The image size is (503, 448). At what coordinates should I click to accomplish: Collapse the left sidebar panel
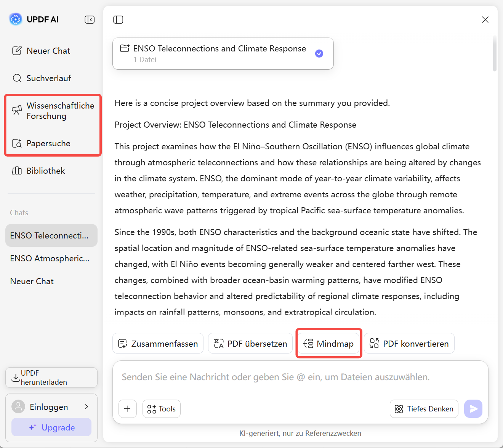click(x=90, y=19)
